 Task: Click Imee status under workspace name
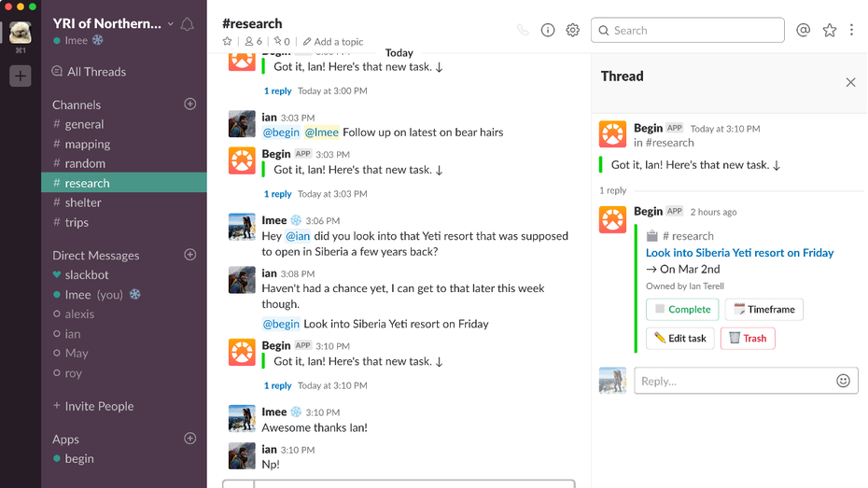pos(77,40)
